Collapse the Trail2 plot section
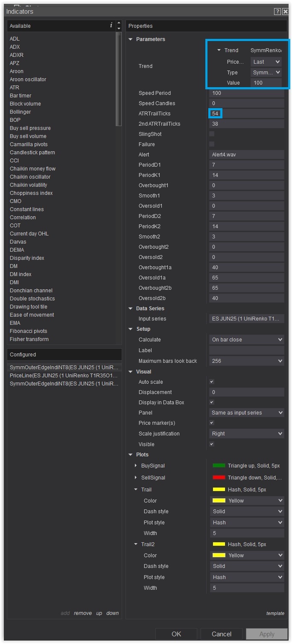 136,544
